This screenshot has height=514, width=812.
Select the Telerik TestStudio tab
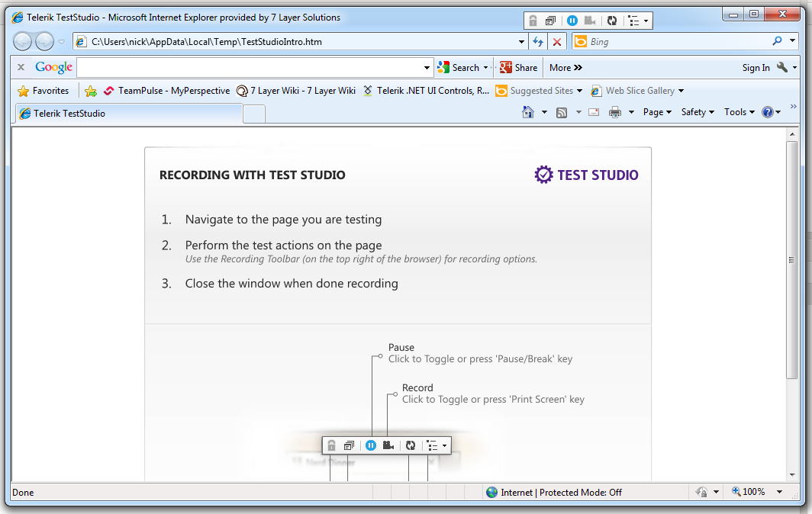coord(128,114)
